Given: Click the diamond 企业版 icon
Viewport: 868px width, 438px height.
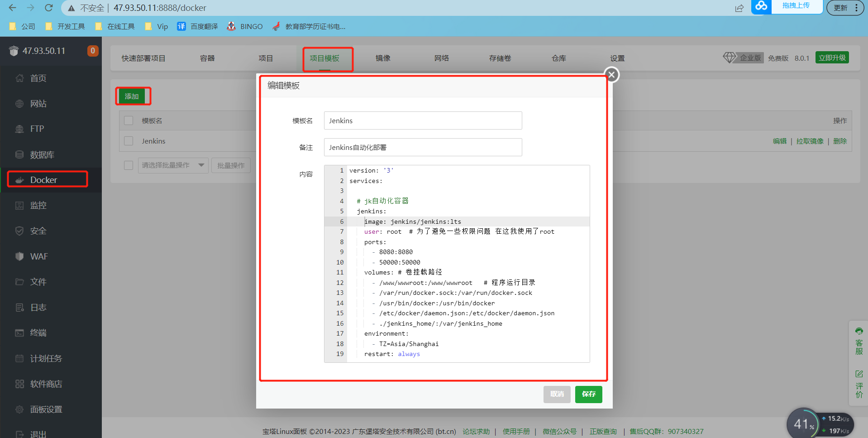Looking at the screenshot, I should tap(729, 58).
